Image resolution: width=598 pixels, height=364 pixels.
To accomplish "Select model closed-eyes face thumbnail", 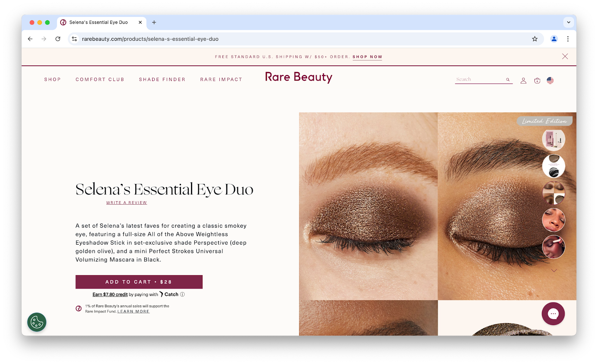I will point(554,220).
